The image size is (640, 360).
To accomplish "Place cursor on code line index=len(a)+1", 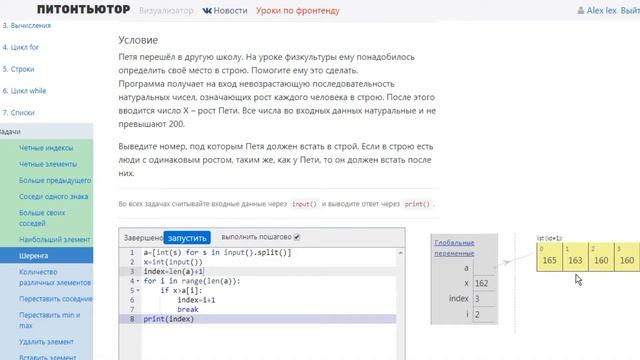I will [173, 271].
